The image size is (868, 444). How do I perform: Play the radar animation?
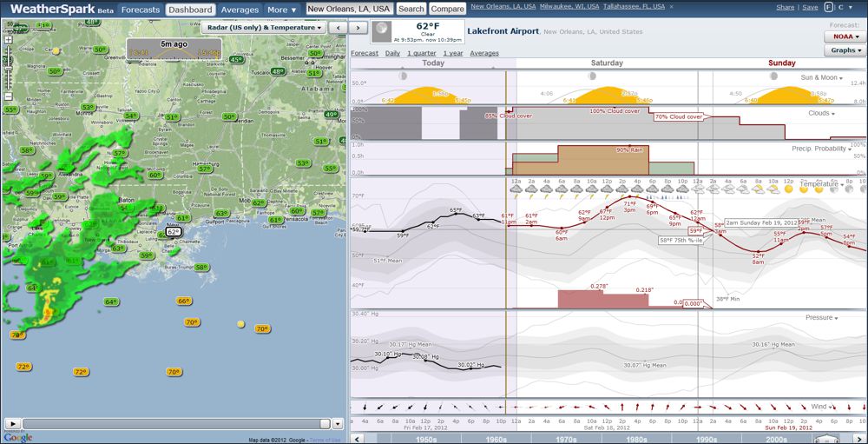coord(12,424)
